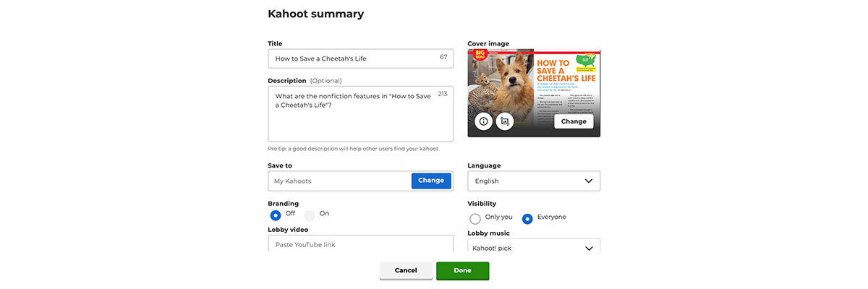Viewport: 868px width, 289px height.
Task: Click the Branding label
Action: pyautogui.click(x=283, y=204)
